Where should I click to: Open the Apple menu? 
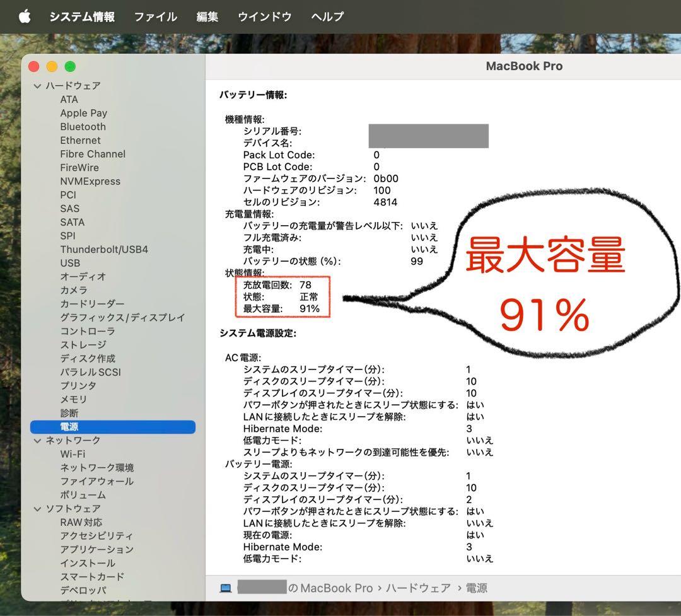tap(25, 17)
